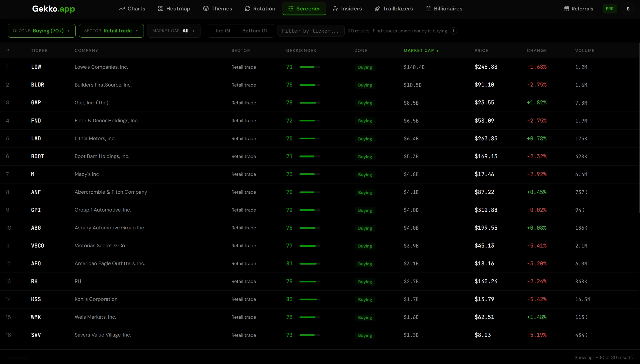Open the info icon beside smart money text

pyautogui.click(x=453, y=31)
